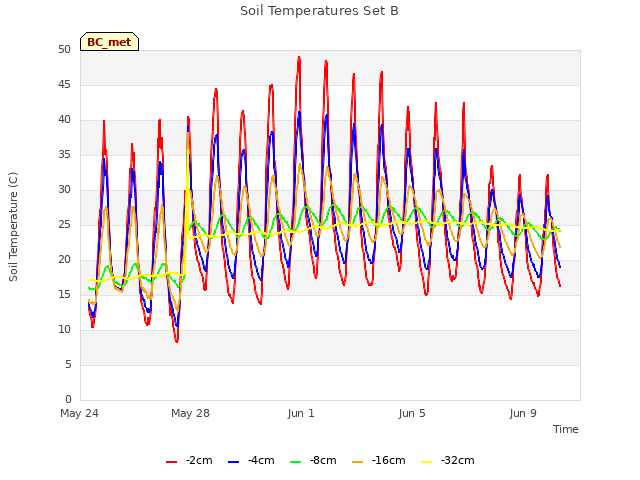Toggle the -2cm series in the legend
Viewport: 640px width, 480px height.
point(189,461)
